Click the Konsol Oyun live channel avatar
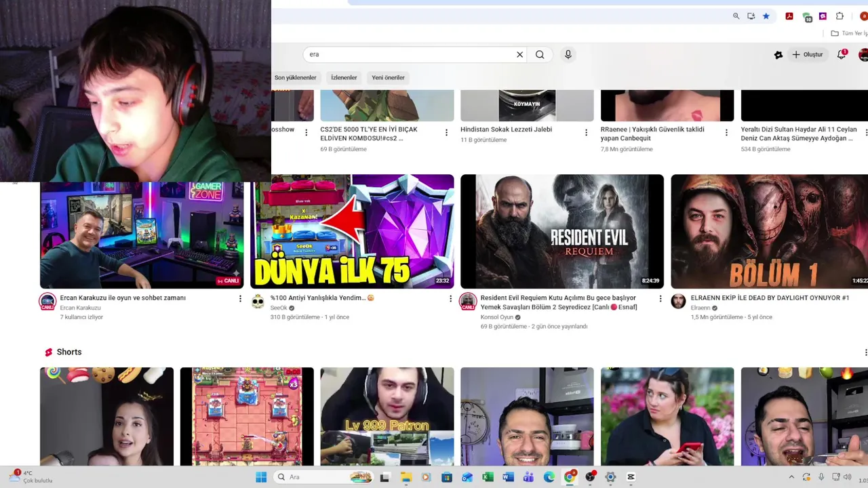 [468, 302]
